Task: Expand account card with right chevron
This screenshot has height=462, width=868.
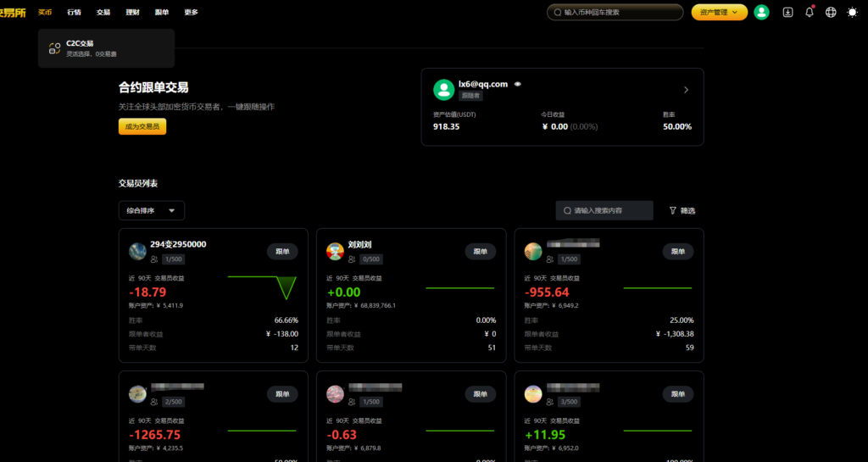Action: [x=686, y=90]
